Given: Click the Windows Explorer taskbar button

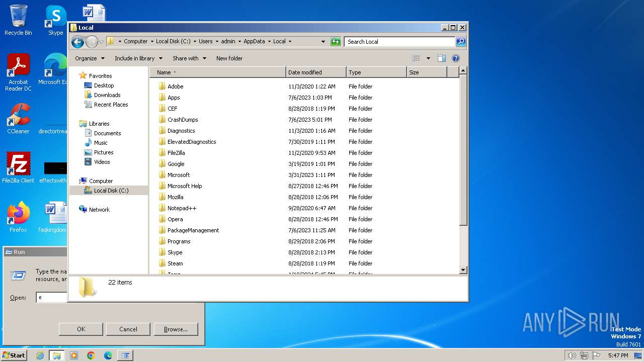Looking at the screenshot, I should [57, 355].
